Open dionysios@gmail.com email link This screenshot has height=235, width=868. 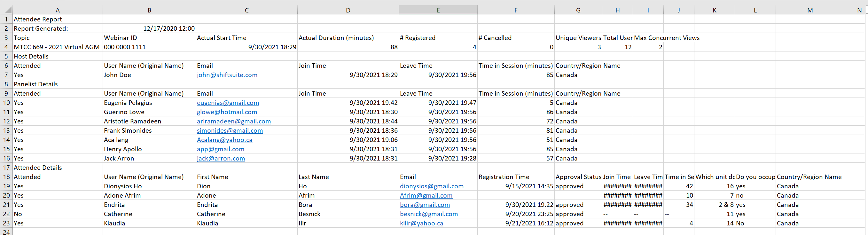click(x=432, y=186)
